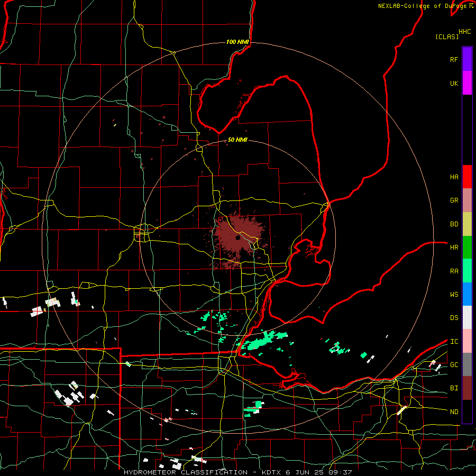Image resolution: width=476 pixels, height=476 pixels.
Task: Click the blue WS legend swatch
Action: click(x=467, y=294)
